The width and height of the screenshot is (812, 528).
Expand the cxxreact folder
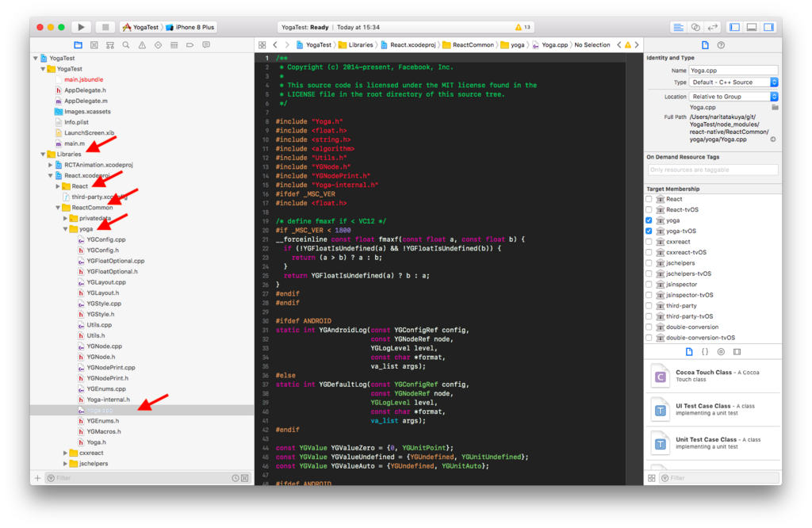tap(65, 453)
